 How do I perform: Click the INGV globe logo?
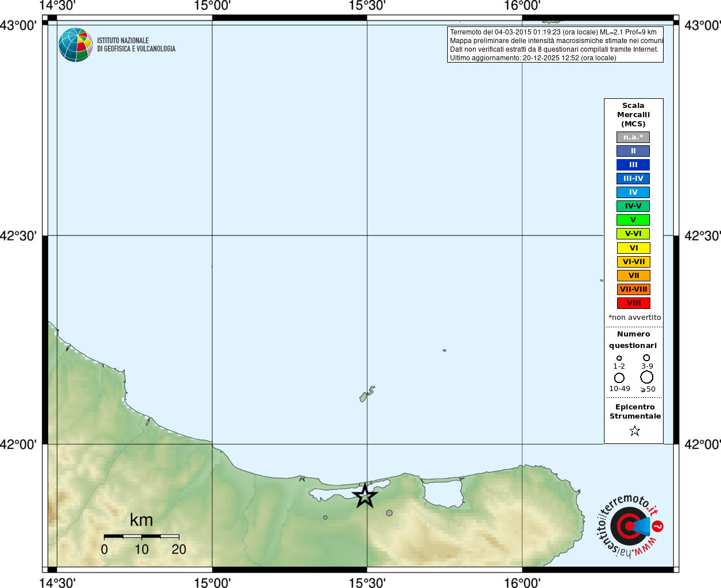point(76,45)
